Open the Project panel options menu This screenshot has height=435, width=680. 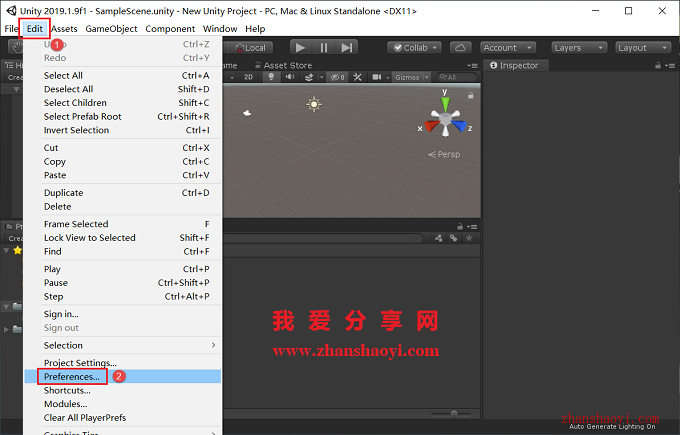(472, 226)
